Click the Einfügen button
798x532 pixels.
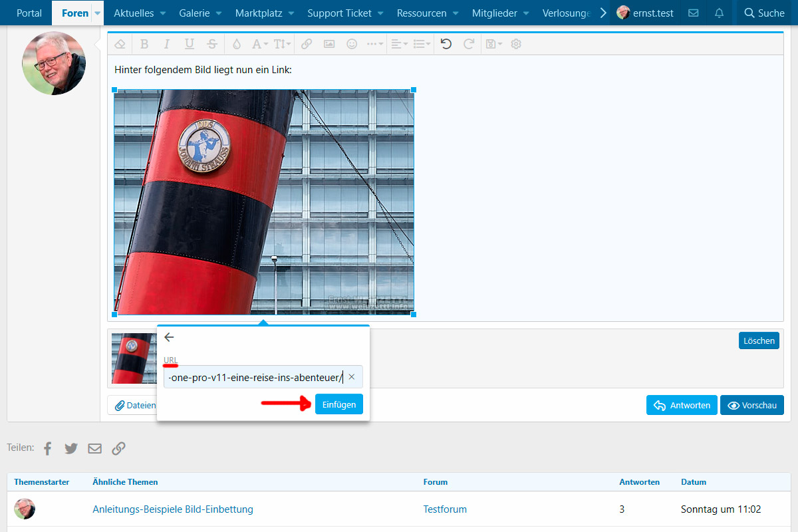click(x=339, y=404)
